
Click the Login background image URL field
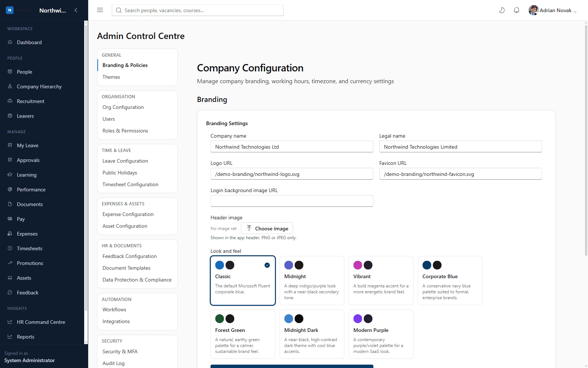point(292,201)
